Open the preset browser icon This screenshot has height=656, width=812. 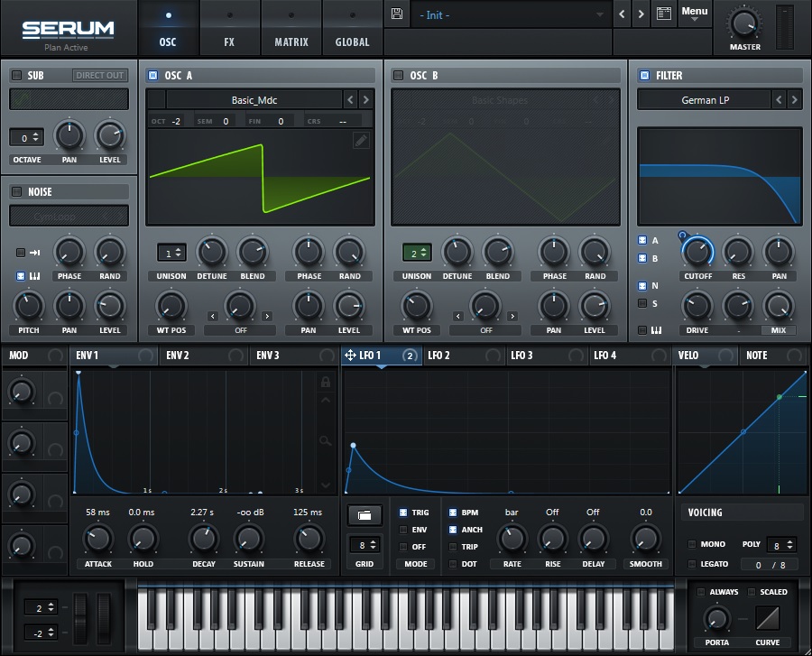point(664,14)
